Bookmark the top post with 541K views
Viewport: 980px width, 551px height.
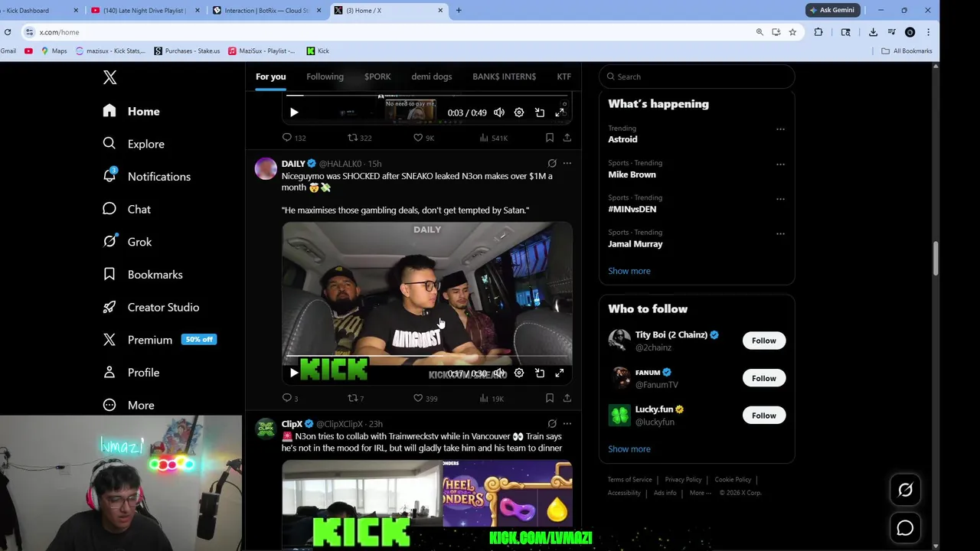pyautogui.click(x=550, y=138)
